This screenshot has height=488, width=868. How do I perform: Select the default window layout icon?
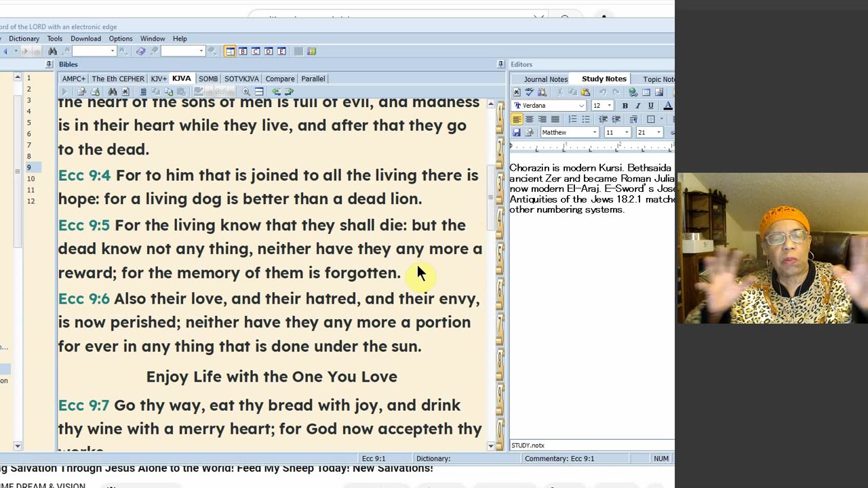coord(230,52)
